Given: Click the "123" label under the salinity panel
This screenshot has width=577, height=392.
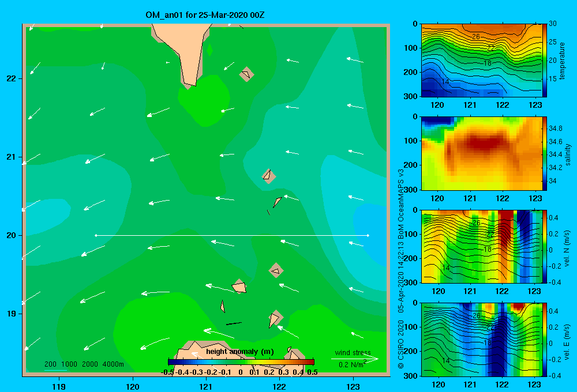Looking at the screenshot, I should [535, 198].
